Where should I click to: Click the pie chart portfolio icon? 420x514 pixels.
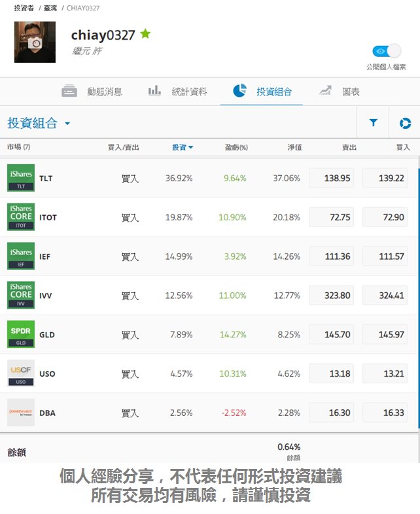coord(239,90)
